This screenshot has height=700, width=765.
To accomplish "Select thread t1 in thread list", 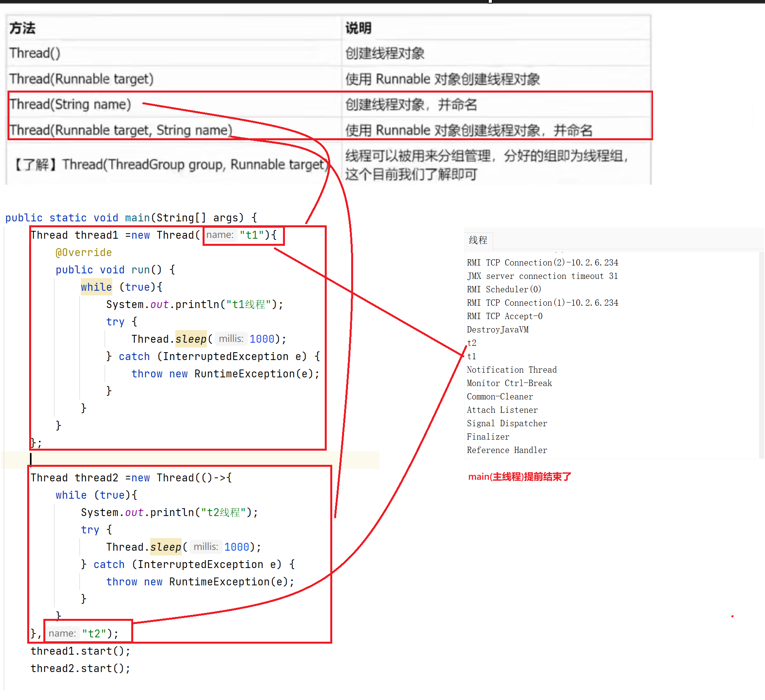I will click(472, 356).
